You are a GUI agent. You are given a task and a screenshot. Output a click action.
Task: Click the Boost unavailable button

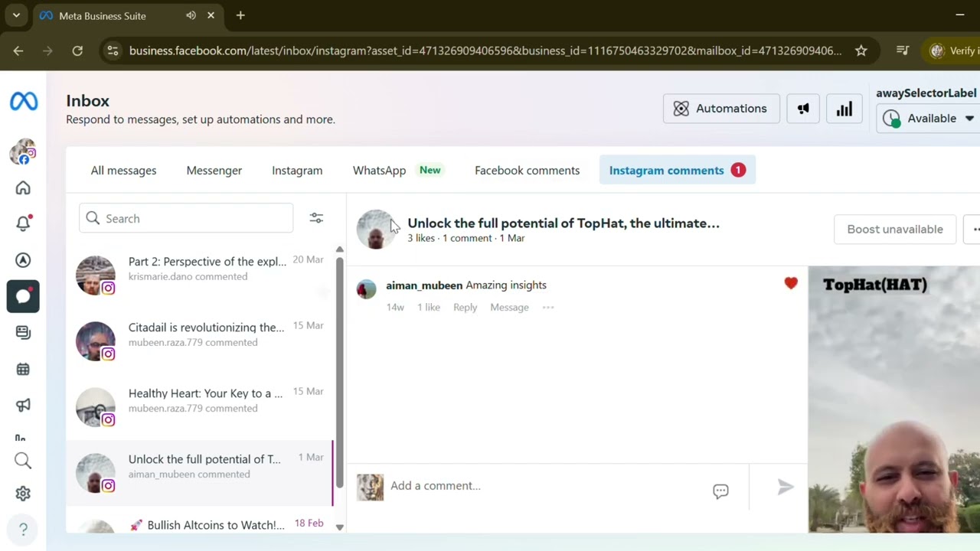(x=895, y=229)
